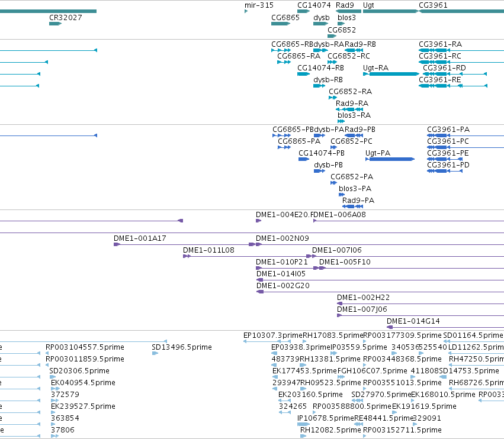Select EST SD13496.5prime
Viewport: 504px width, 439px height.
tap(182, 347)
